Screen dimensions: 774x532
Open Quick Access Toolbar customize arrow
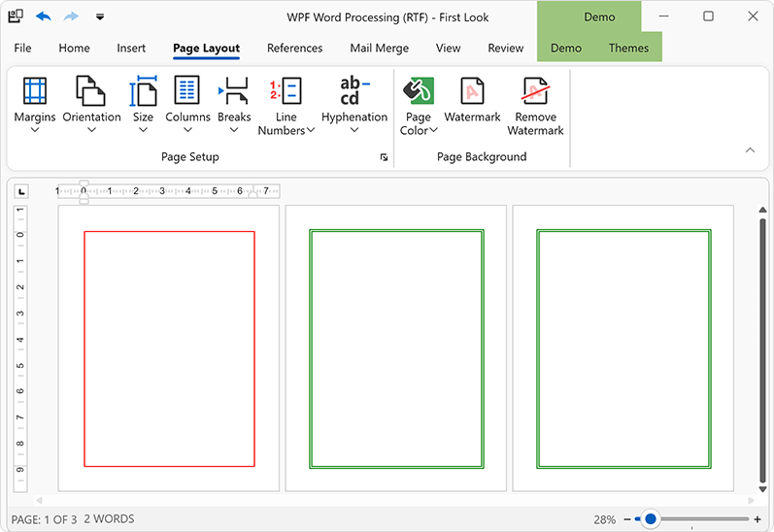99,17
